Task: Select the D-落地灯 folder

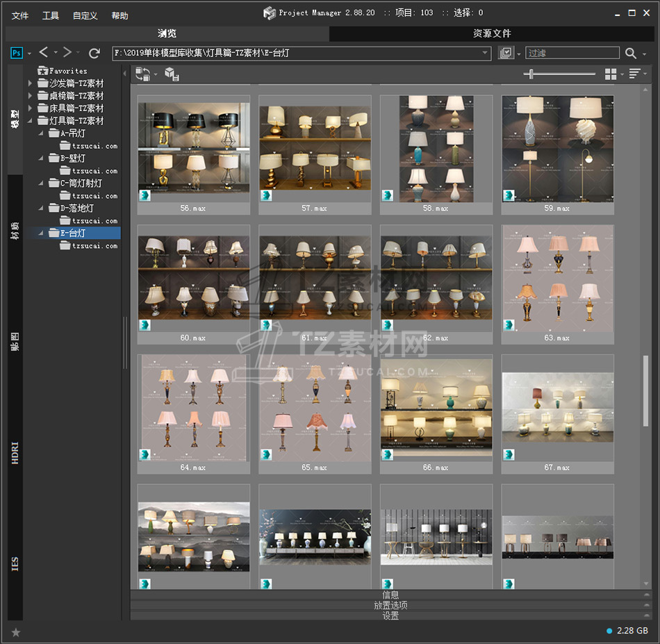Action: [x=76, y=208]
